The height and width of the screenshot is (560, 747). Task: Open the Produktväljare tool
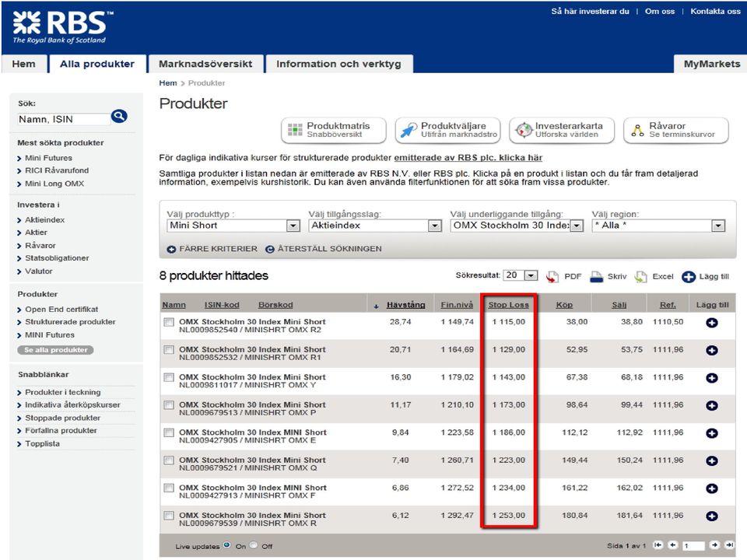[x=448, y=130]
